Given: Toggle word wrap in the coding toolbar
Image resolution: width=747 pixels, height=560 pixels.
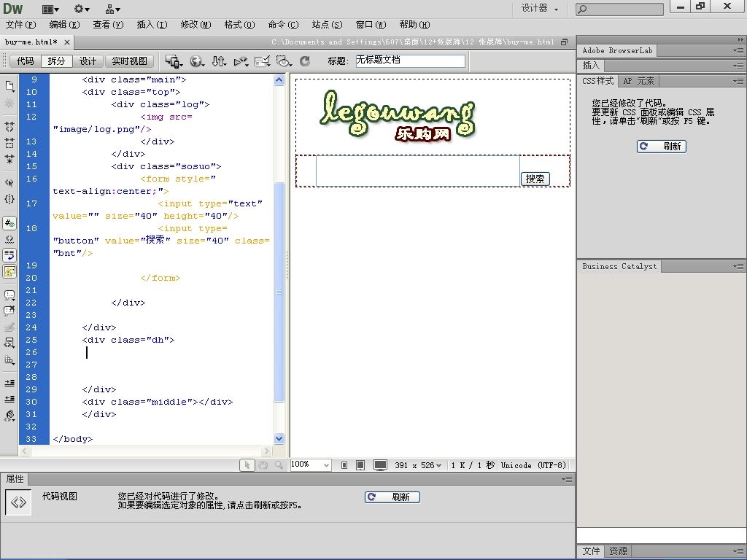Looking at the screenshot, I should (x=9, y=255).
